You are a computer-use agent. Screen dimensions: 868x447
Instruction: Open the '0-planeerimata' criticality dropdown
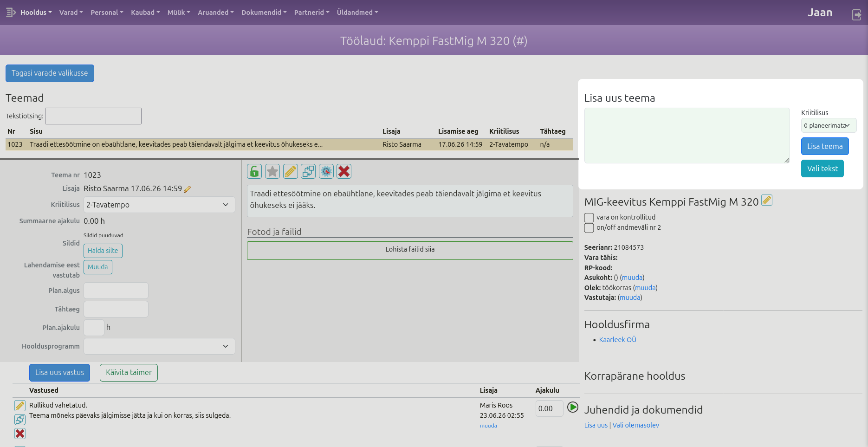pyautogui.click(x=829, y=125)
